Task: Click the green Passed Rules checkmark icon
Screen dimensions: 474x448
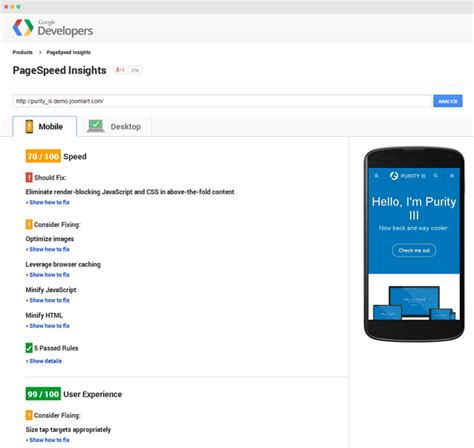Action: [29, 348]
